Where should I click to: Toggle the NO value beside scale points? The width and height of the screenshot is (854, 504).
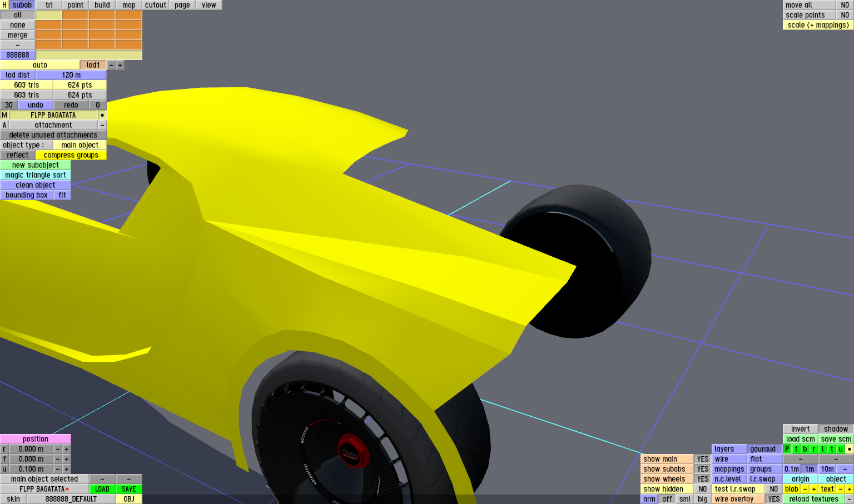[x=845, y=15]
